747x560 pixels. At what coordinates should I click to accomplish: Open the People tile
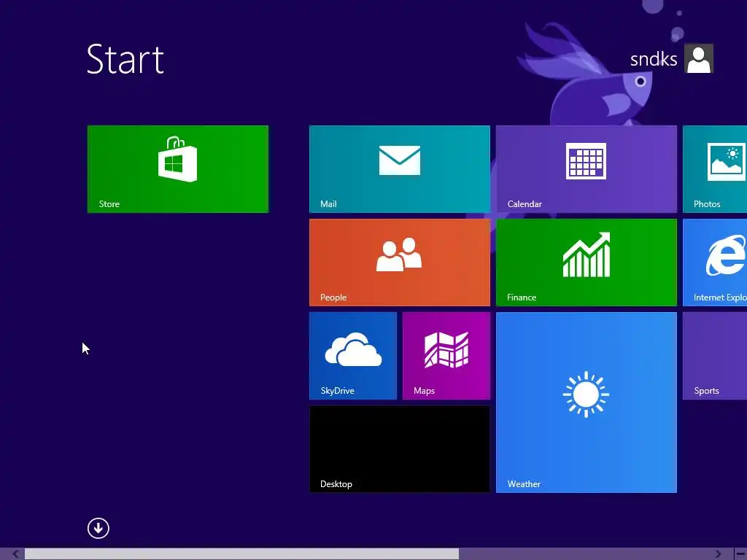click(x=399, y=262)
